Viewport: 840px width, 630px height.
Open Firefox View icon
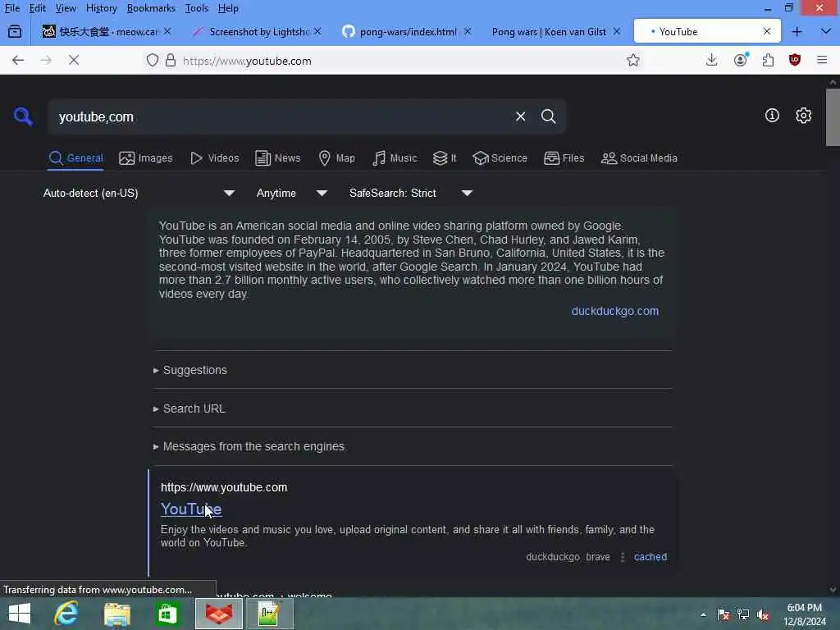[x=15, y=32]
